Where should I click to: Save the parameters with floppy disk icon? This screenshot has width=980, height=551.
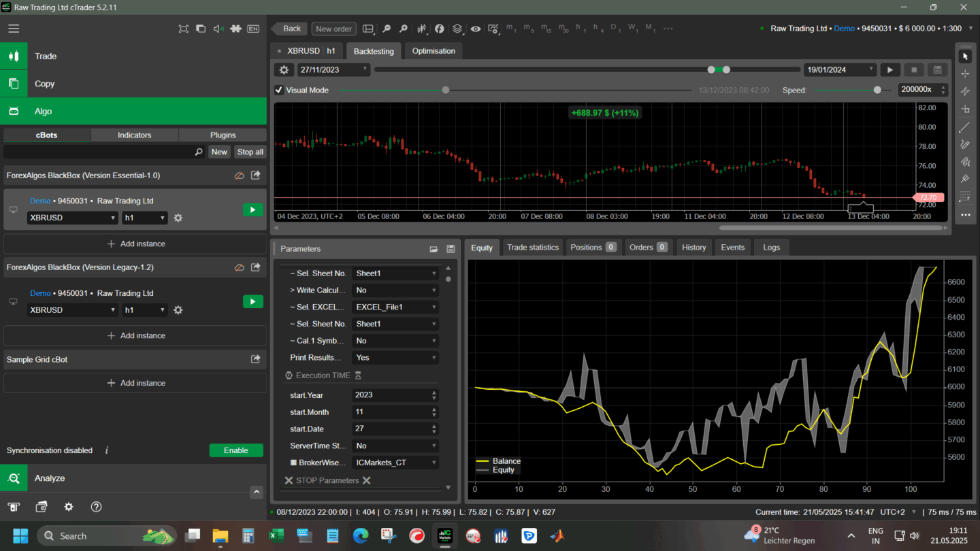(x=451, y=249)
